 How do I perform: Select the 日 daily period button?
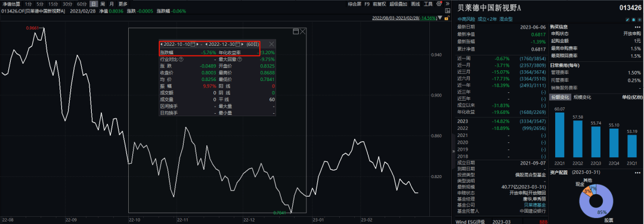click(x=94, y=4)
